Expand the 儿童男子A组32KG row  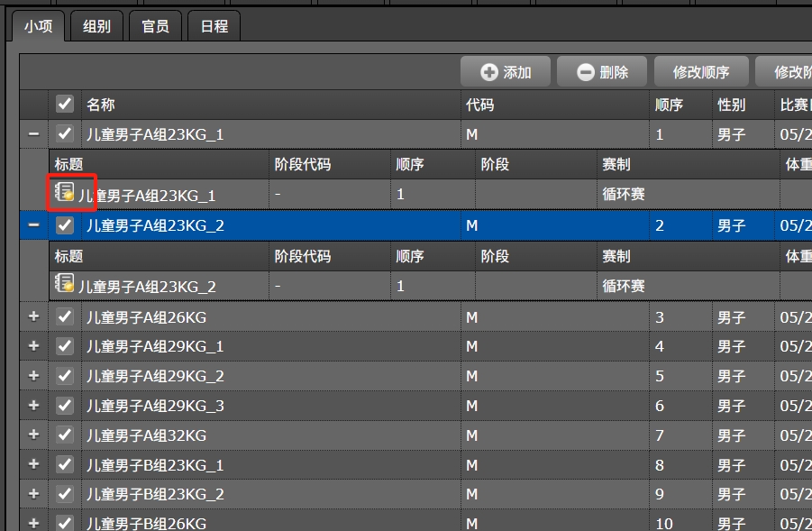[x=34, y=435]
